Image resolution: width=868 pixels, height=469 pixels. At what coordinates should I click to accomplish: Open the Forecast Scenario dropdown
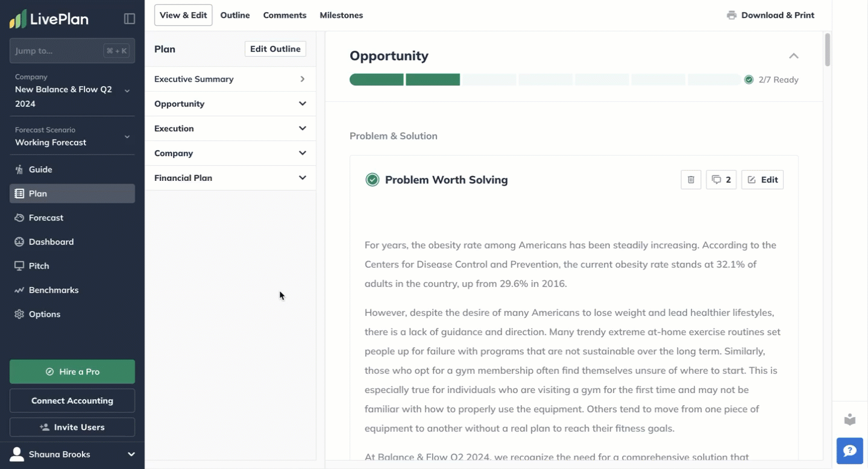127,137
